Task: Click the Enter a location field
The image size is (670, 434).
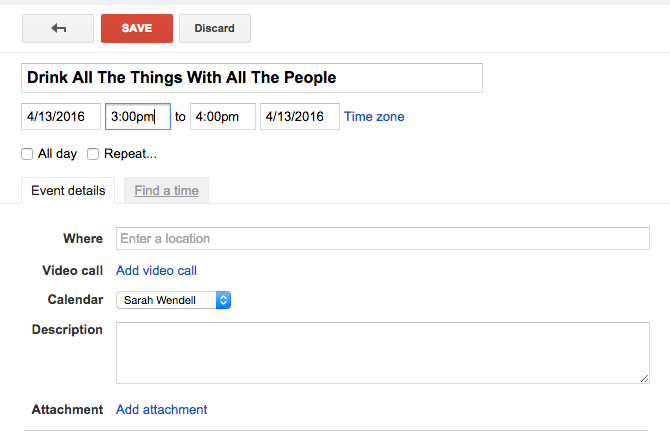Action: point(383,238)
